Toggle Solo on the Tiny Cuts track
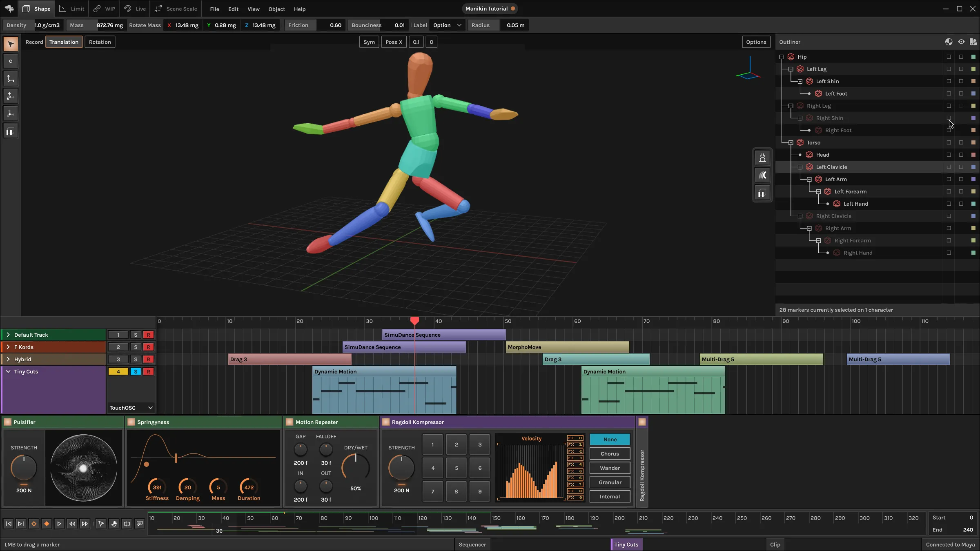Viewport: 980px width, 551px height. pyautogui.click(x=136, y=371)
